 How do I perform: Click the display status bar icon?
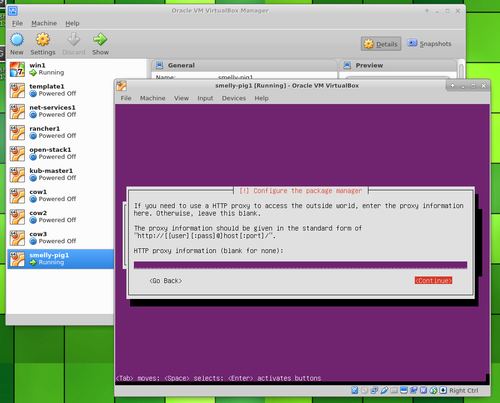tap(404, 390)
